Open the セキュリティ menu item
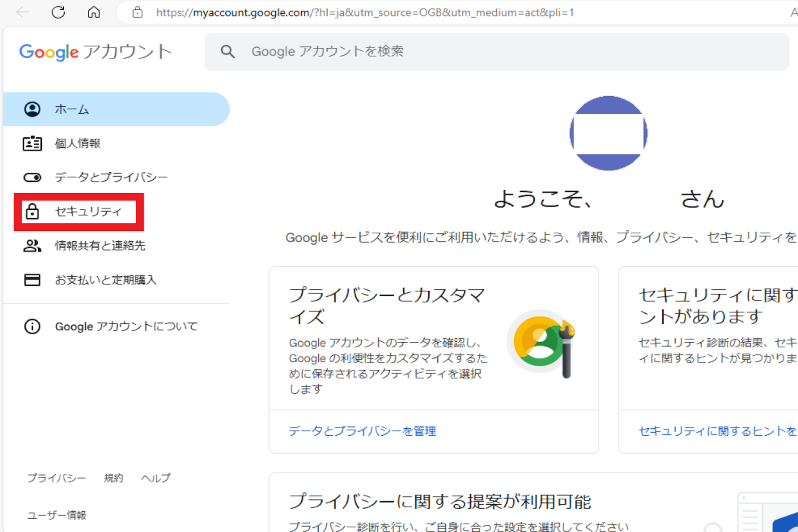 (88, 212)
